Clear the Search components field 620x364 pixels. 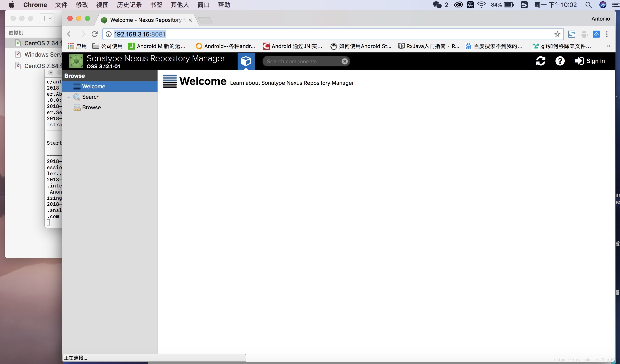(345, 61)
